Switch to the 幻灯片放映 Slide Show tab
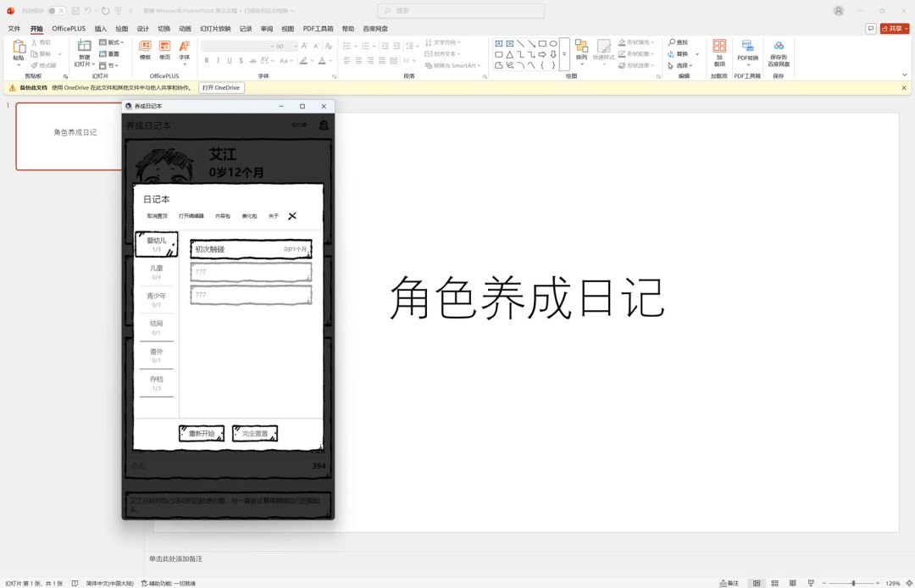This screenshot has width=915, height=588. pos(215,29)
